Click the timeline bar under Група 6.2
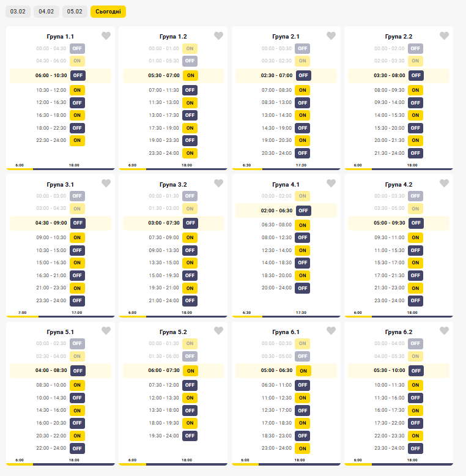 pos(399,464)
